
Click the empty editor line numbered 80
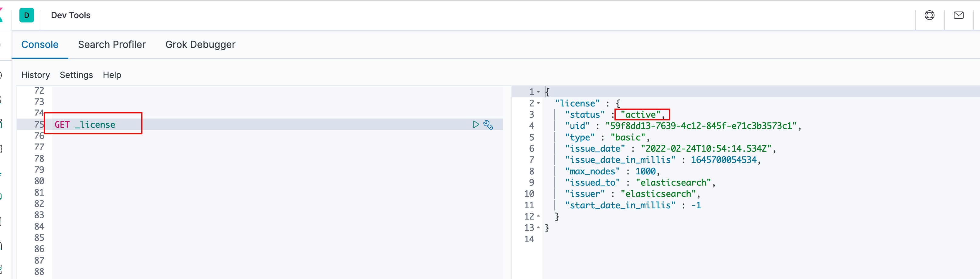[228, 181]
